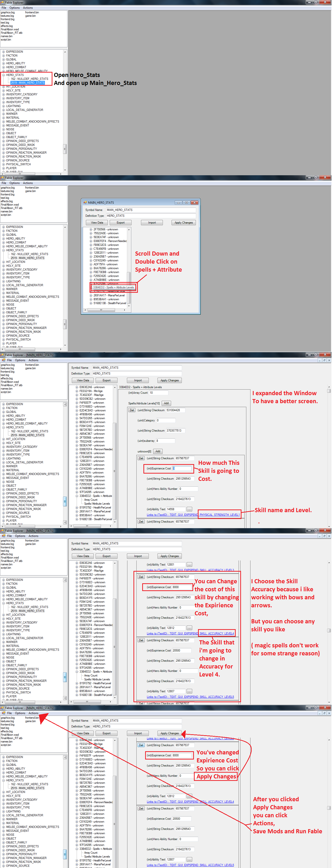Expand 5168E13B StealthPerLevel in the popup dialog

click(x=91, y=303)
